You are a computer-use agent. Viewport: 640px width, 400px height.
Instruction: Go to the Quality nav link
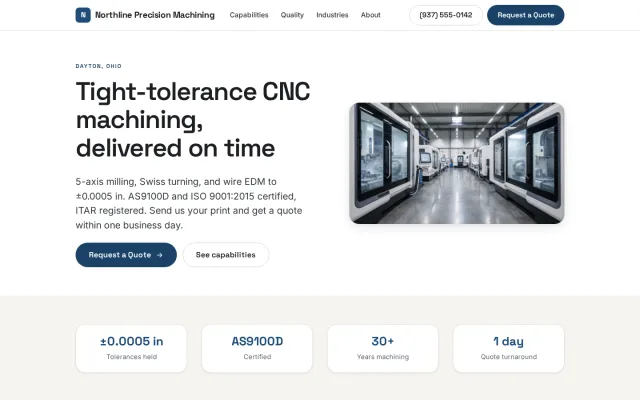[x=292, y=15]
